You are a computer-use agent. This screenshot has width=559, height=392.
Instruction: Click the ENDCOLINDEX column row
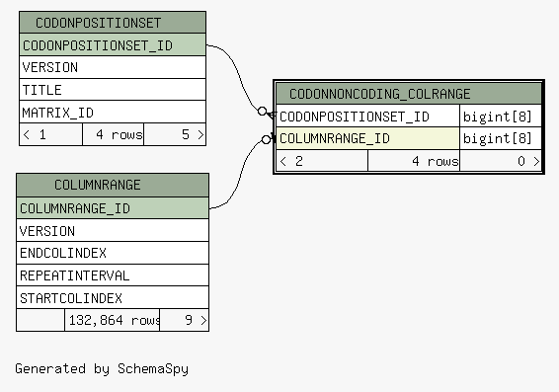(x=113, y=253)
